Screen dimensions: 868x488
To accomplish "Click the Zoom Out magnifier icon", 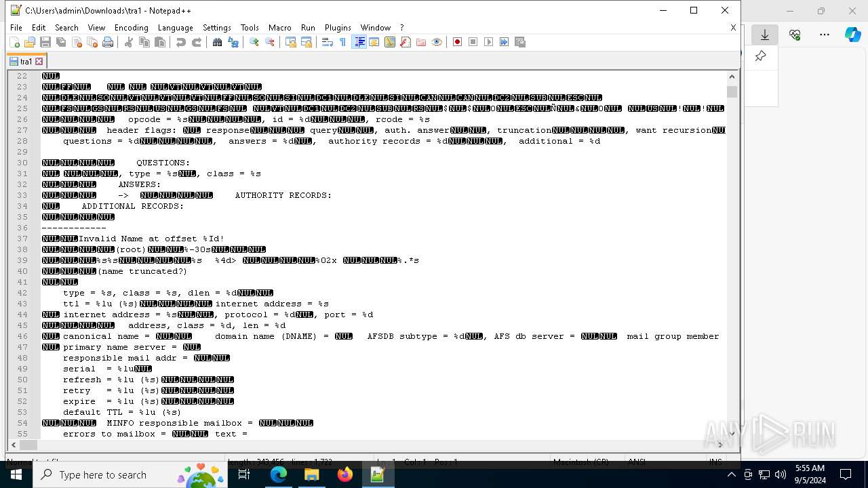I will [x=270, y=42].
